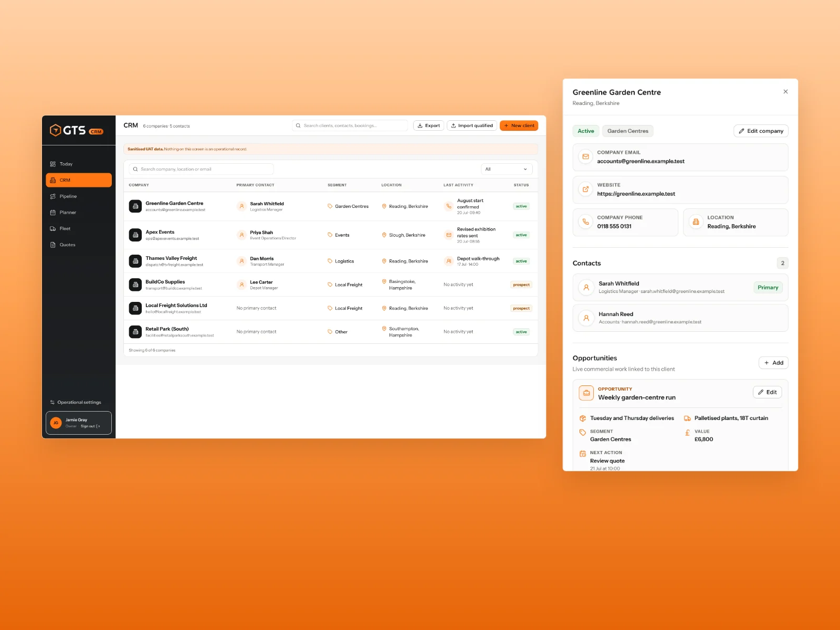Click the phone activity icon for Greenline

click(x=449, y=206)
